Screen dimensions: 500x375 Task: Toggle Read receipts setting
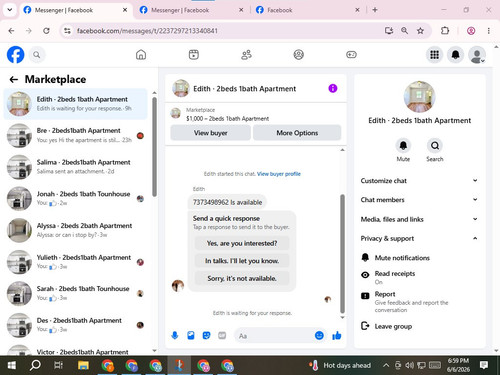tap(420, 277)
